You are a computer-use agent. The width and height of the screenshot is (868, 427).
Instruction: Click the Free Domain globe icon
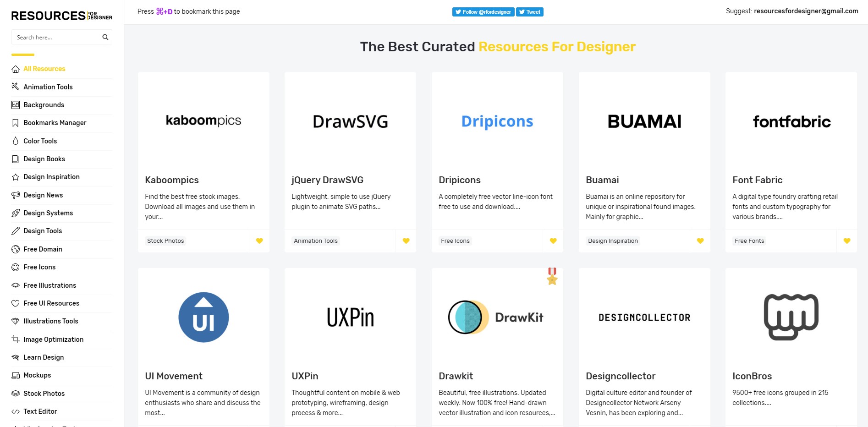coord(16,249)
